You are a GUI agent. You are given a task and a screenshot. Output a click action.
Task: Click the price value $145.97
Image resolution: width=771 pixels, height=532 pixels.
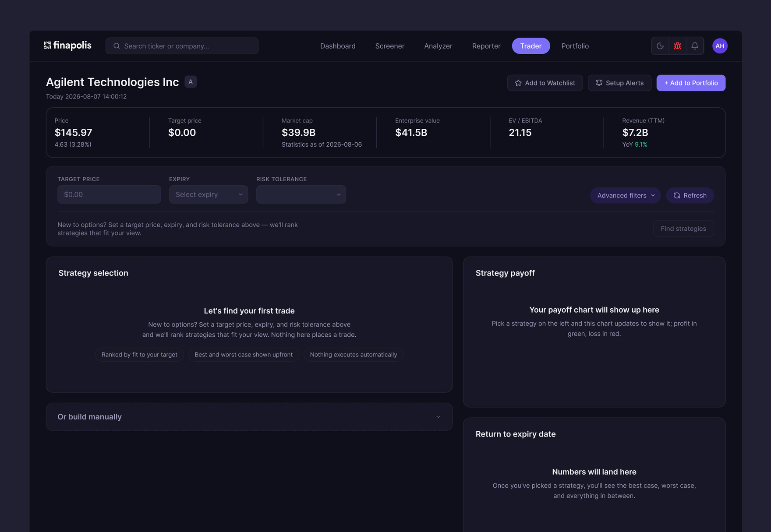tap(74, 132)
